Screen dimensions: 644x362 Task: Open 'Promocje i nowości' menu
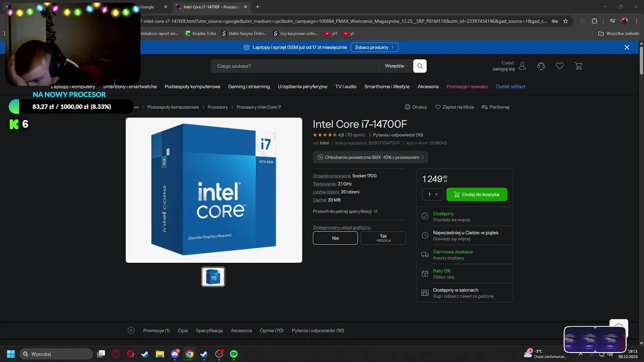[x=467, y=86]
